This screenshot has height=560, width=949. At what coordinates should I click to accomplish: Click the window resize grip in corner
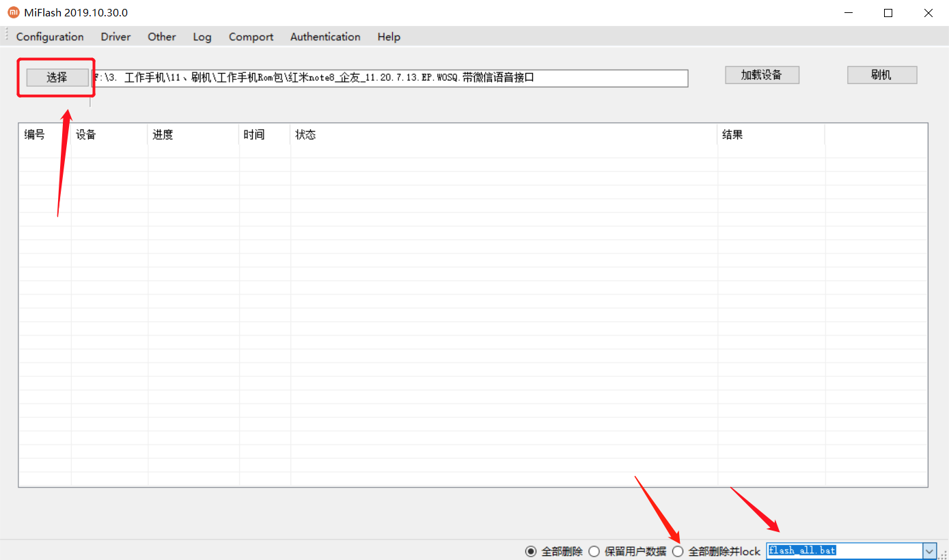[x=943, y=554]
